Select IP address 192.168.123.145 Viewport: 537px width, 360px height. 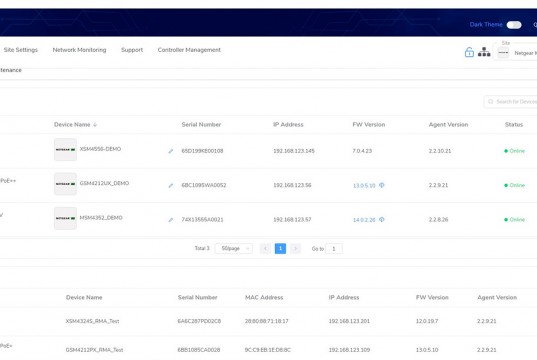coord(294,151)
